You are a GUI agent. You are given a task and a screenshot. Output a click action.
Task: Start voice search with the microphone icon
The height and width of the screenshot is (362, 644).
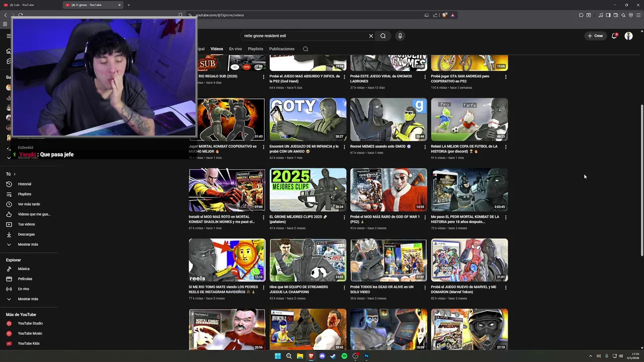coord(400,36)
